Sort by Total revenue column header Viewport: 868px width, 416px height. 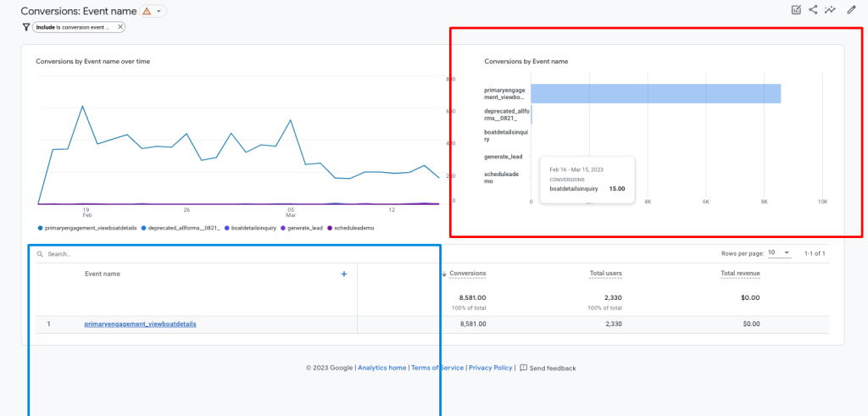pyautogui.click(x=740, y=273)
